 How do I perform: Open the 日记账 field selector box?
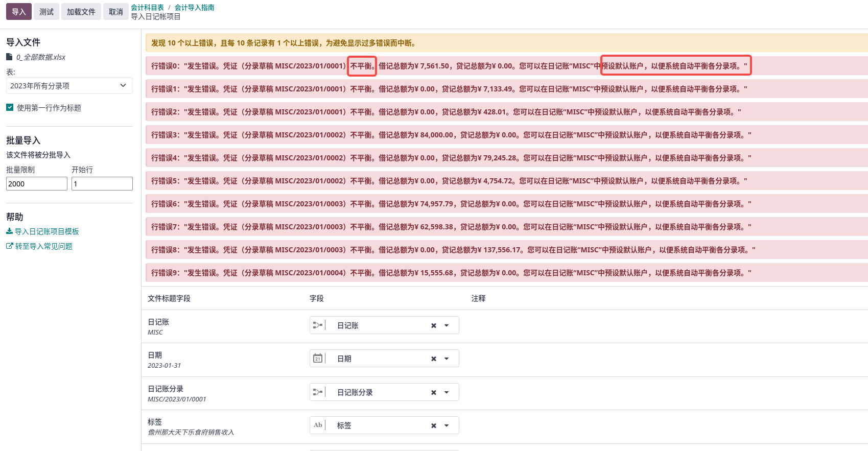coord(384,325)
